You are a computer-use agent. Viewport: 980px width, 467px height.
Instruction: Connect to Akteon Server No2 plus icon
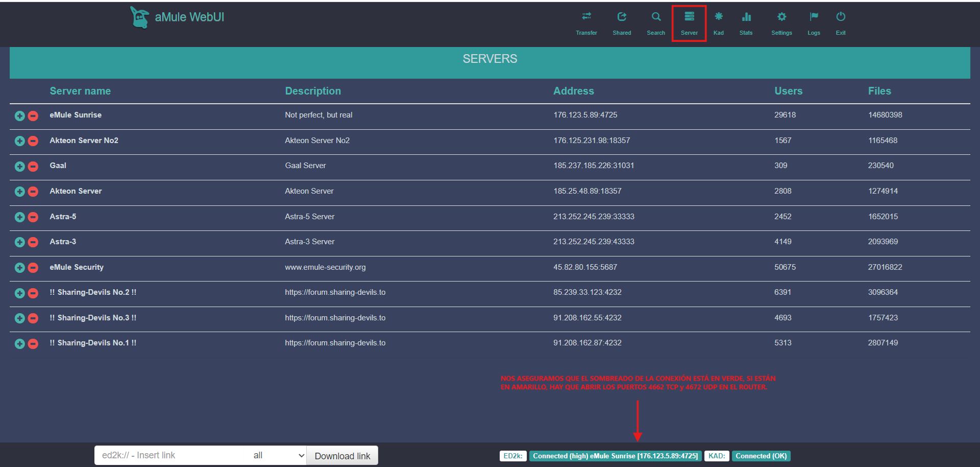click(x=20, y=141)
